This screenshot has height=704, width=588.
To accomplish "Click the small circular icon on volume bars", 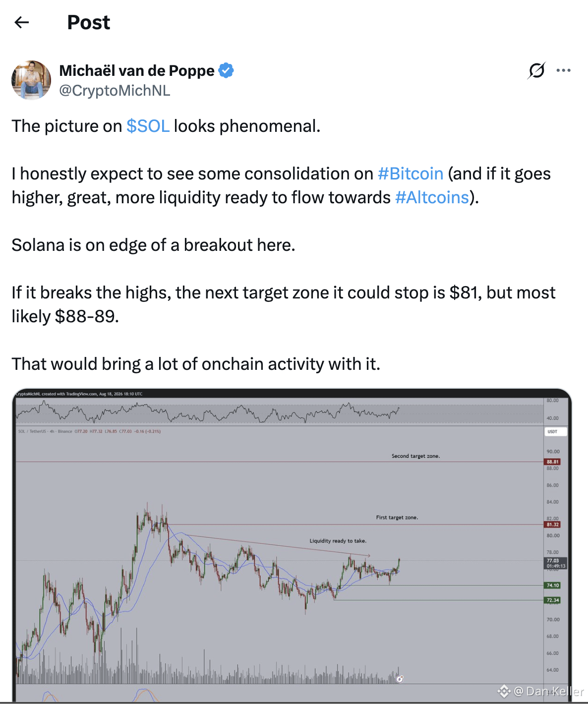I will (400, 679).
